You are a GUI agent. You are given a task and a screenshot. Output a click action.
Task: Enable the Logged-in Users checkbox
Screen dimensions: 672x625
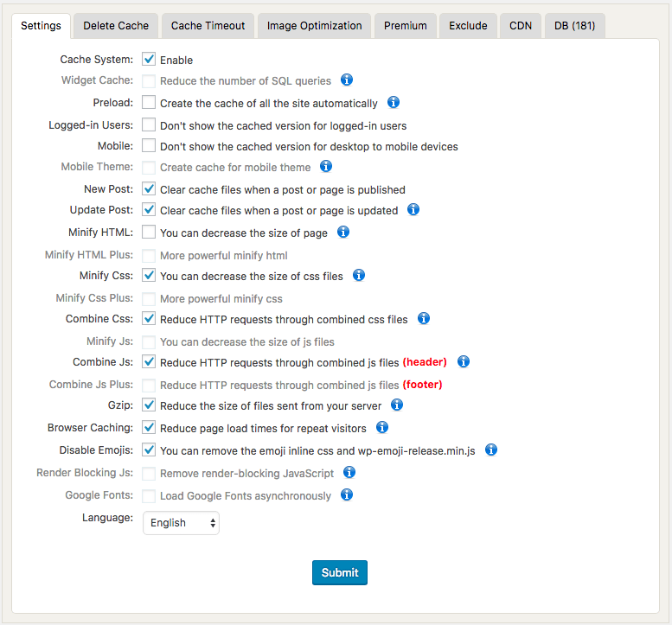point(149,124)
